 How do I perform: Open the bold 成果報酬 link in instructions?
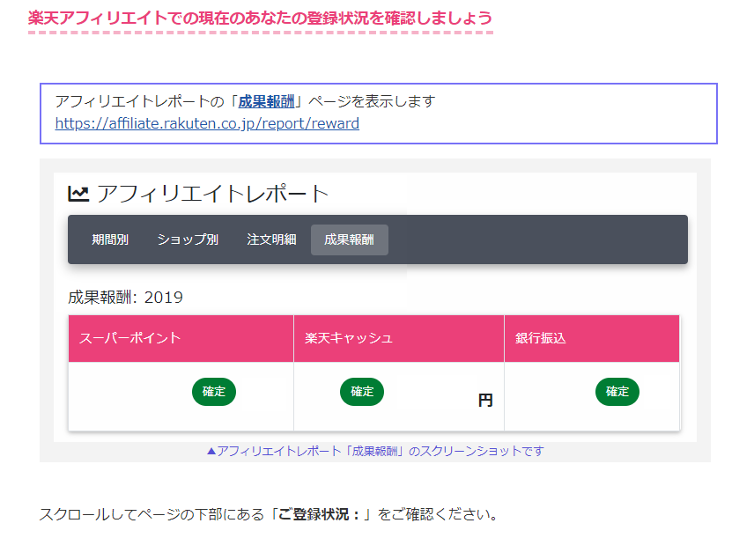[266, 101]
